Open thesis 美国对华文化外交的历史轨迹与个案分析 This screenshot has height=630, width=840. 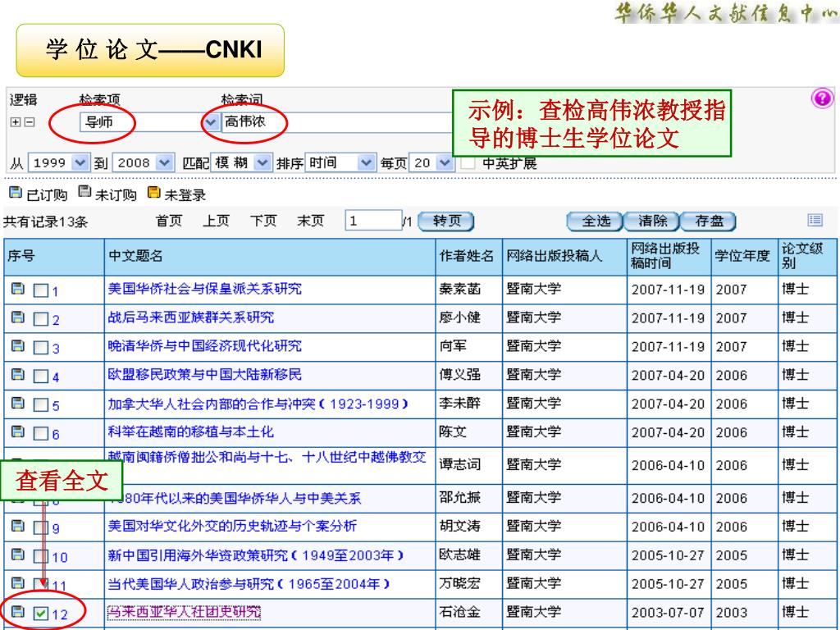(x=232, y=526)
